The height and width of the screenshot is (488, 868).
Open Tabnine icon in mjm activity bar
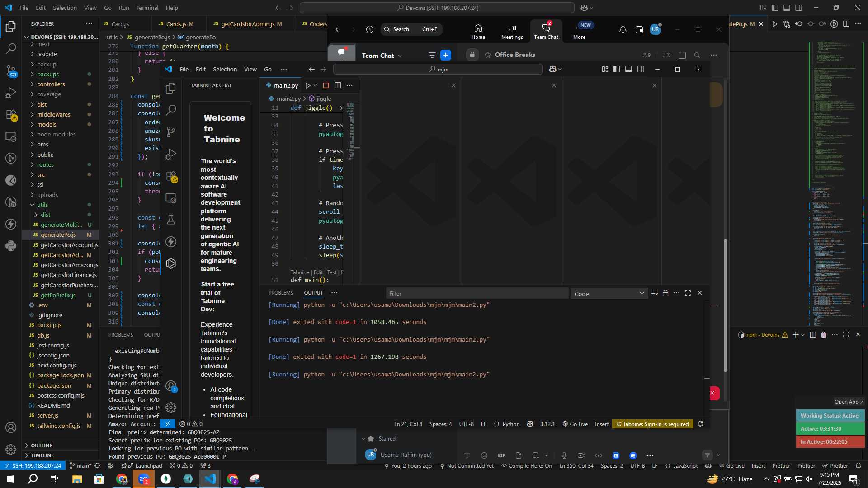point(171,263)
